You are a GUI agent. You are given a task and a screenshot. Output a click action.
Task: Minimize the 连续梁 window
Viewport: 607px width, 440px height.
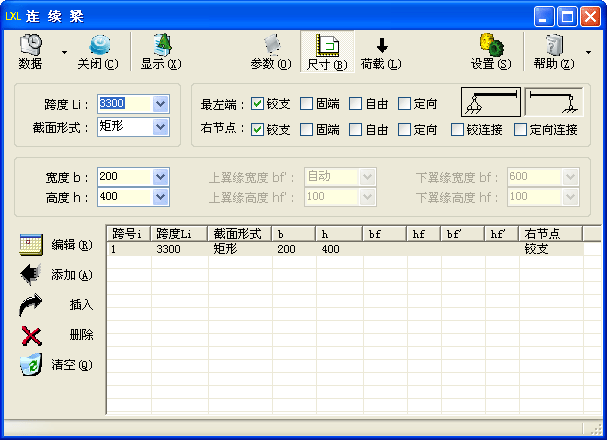tap(544, 17)
